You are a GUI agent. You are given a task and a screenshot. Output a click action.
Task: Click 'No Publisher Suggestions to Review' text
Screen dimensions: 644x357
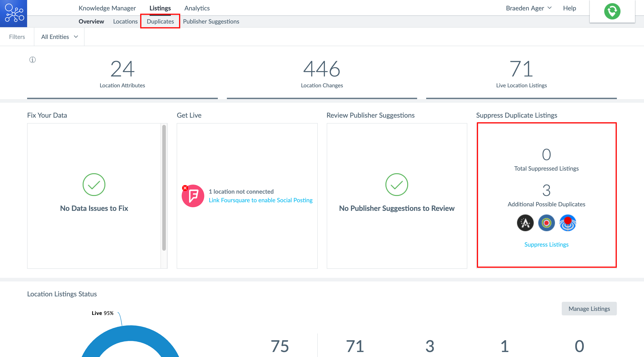[x=397, y=208]
